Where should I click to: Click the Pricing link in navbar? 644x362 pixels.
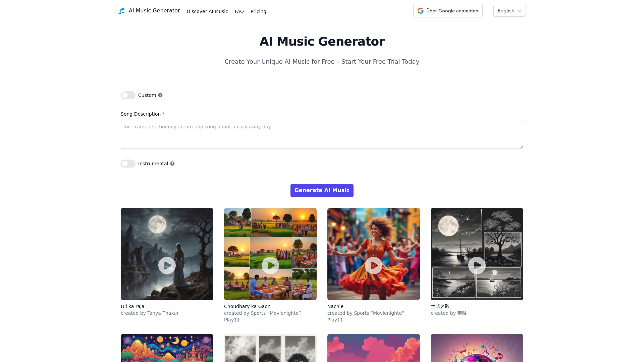[x=258, y=11]
